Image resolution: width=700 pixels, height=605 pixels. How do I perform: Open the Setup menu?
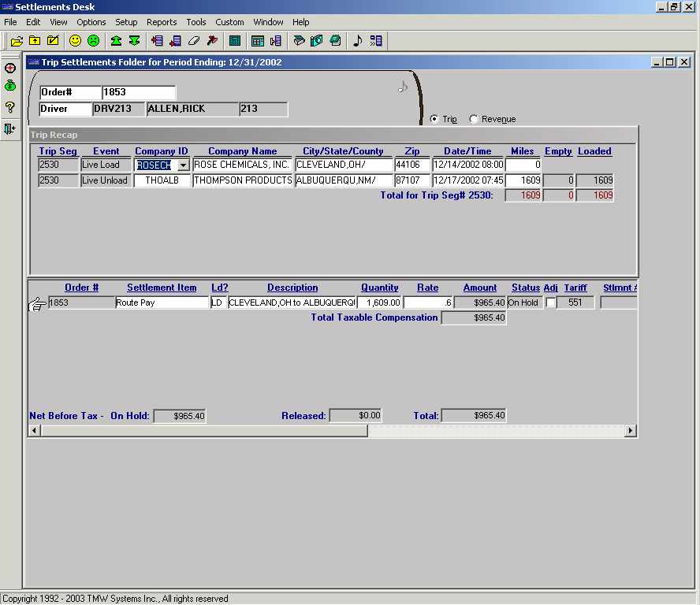click(126, 22)
